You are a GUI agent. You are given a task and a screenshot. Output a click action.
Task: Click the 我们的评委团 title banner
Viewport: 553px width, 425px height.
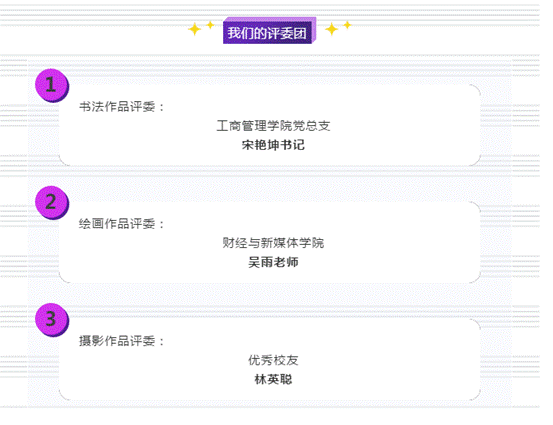(x=269, y=31)
